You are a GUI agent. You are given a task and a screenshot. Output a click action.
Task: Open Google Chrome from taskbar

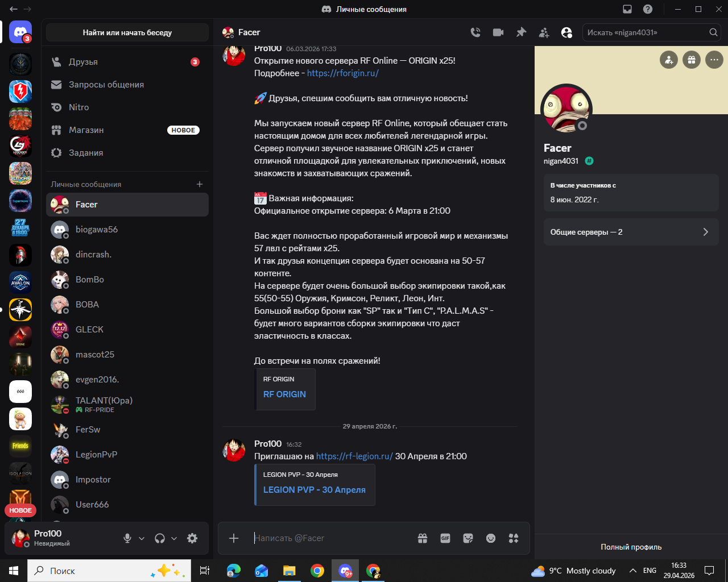click(317, 571)
